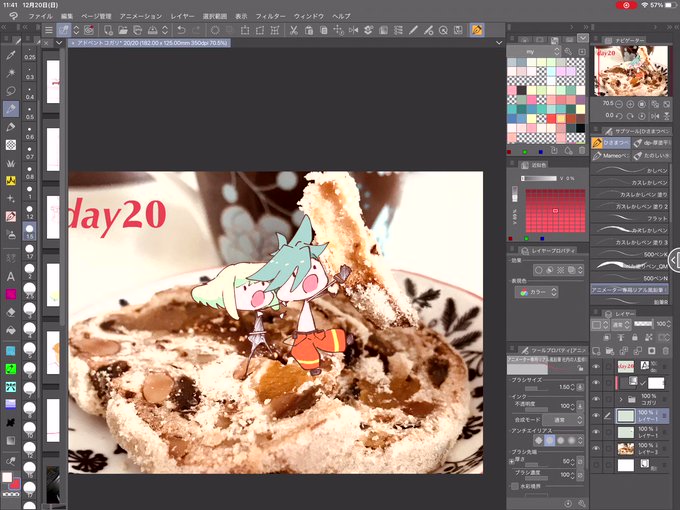Expand the コガツ folder layer
This screenshot has width=680, height=510.
621,399
